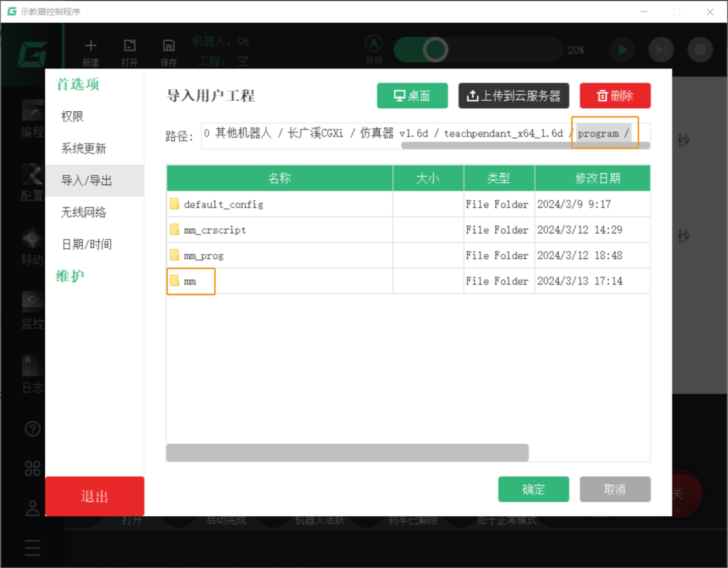Click the folder icon of the mm row
The width and height of the screenshot is (728, 568).
pos(175,280)
